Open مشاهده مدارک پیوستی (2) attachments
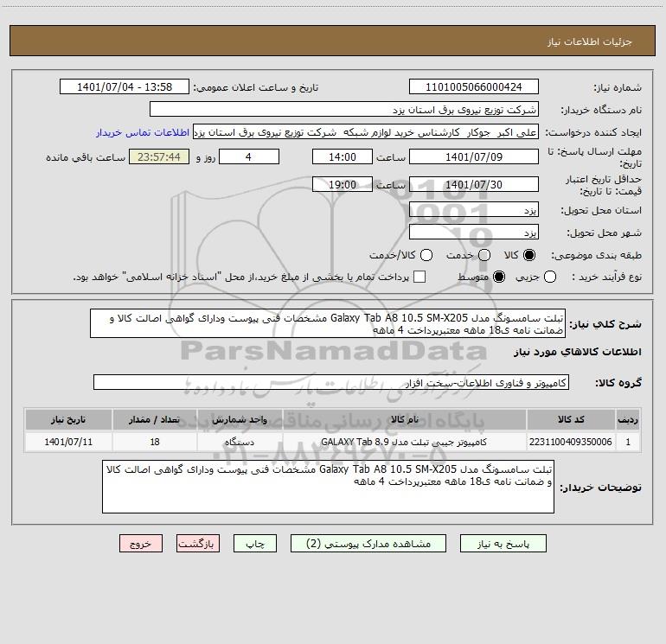The image size is (666, 644). click(x=368, y=544)
